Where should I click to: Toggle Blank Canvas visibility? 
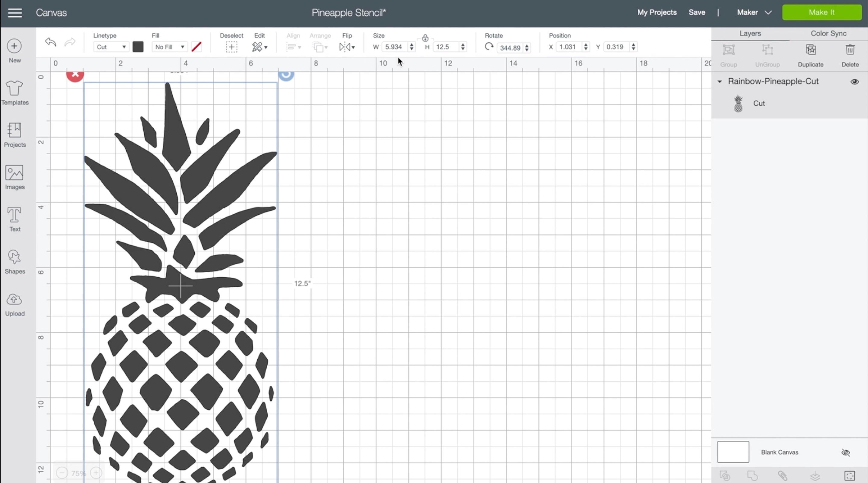point(845,452)
